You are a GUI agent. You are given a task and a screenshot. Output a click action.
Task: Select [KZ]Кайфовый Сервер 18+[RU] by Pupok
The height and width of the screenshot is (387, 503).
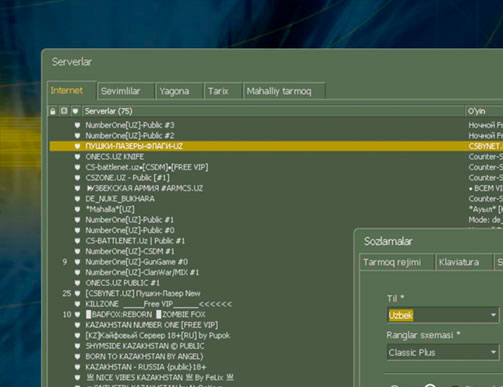(x=158, y=335)
